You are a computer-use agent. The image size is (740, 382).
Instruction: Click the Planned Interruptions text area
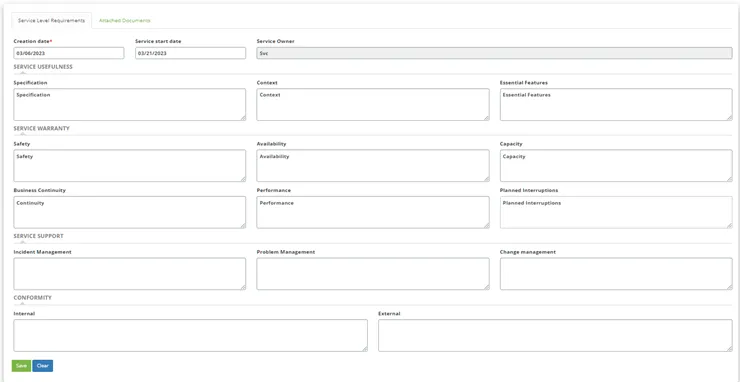coord(616,212)
